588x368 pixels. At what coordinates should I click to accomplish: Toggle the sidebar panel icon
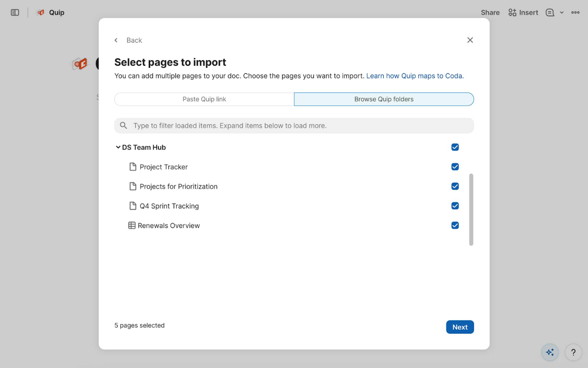click(15, 12)
